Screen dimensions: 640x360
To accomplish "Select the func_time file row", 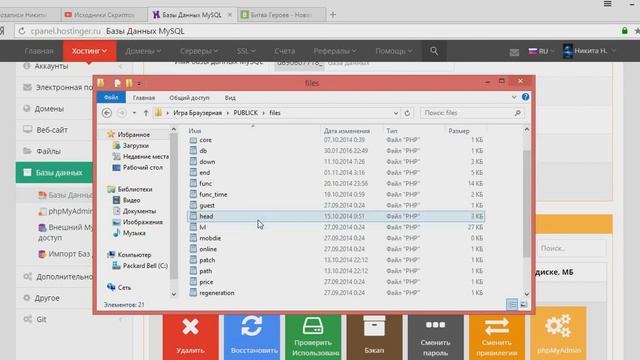I will [x=336, y=194].
